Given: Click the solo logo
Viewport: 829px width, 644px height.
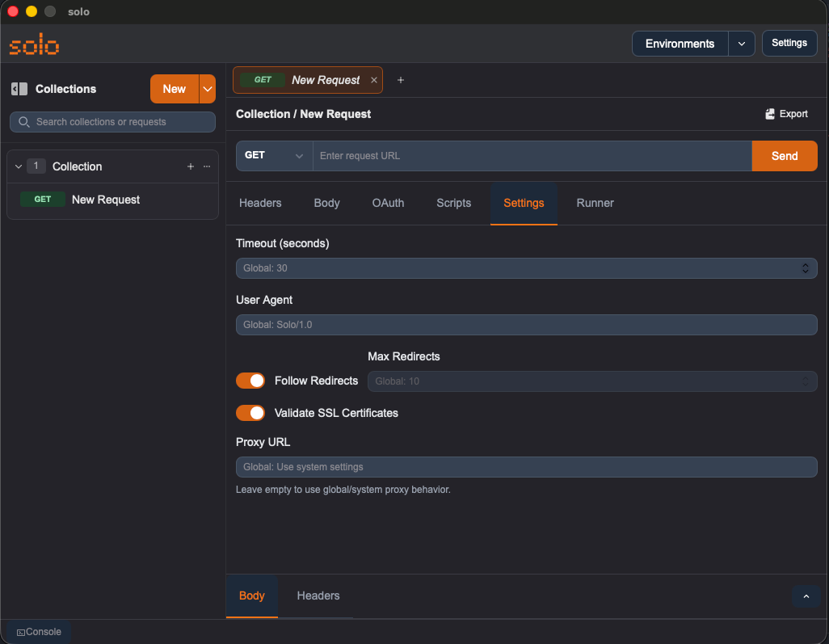Looking at the screenshot, I should tap(34, 46).
